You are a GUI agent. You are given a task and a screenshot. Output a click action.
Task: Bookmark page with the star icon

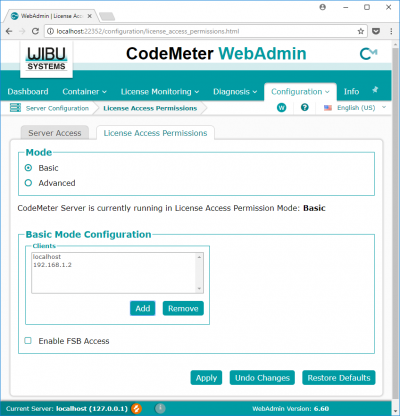point(361,31)
